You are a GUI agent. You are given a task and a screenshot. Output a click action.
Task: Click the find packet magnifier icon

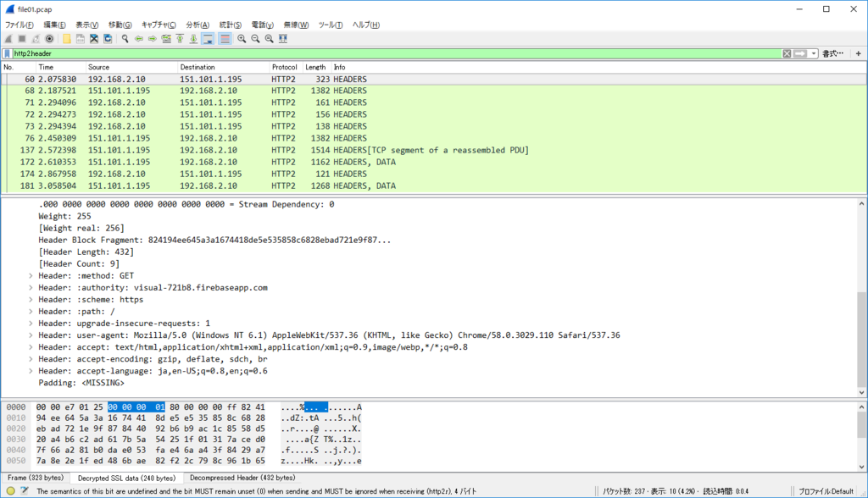click(x=125, y=39)
